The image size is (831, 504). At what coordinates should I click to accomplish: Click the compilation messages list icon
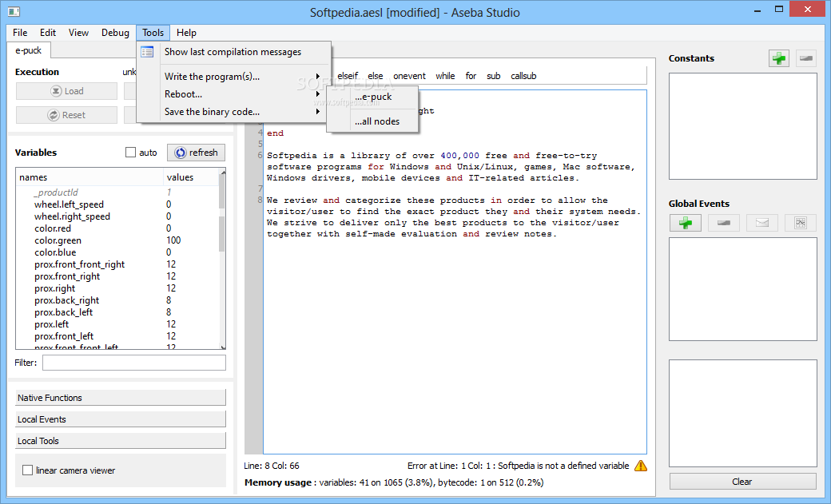tap(147, 52)
